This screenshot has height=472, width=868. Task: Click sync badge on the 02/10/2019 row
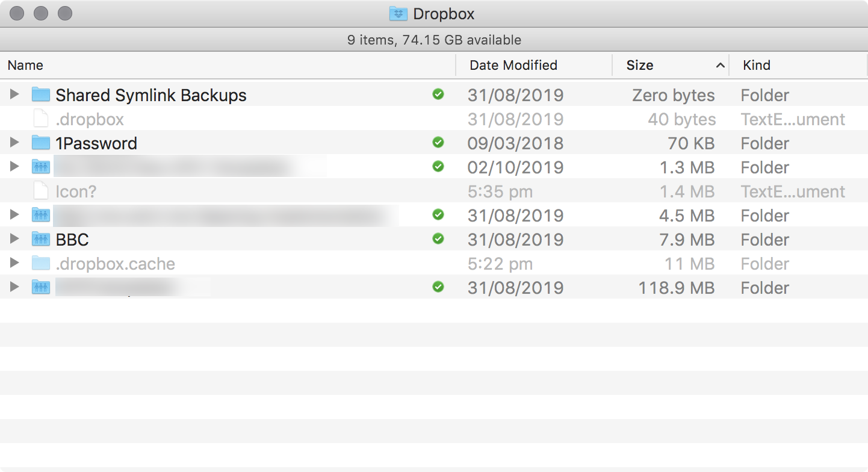pos(438,166)
